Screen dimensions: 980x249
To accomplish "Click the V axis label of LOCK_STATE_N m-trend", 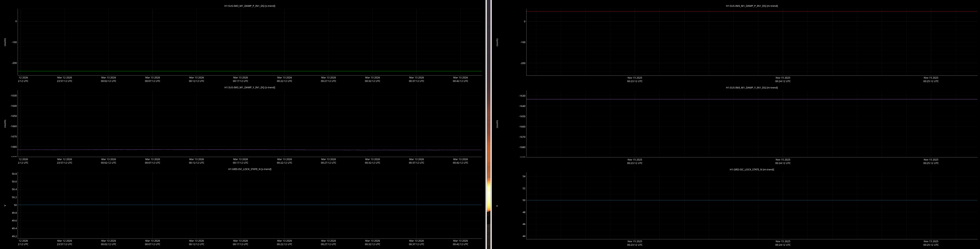I will (497, 206).
